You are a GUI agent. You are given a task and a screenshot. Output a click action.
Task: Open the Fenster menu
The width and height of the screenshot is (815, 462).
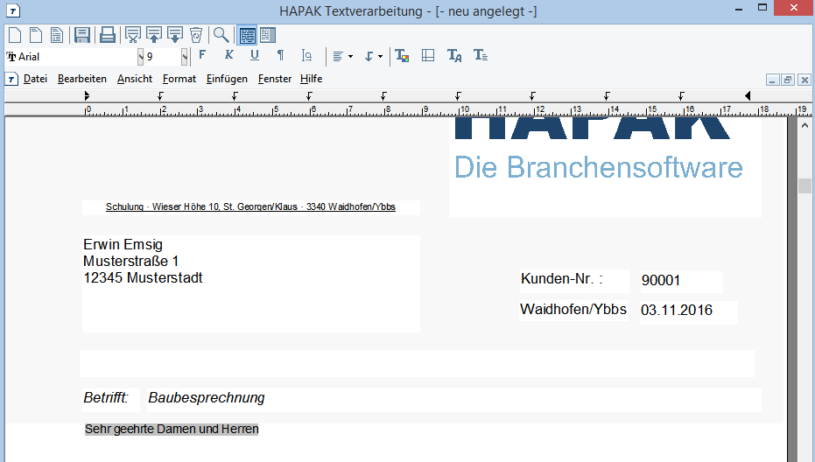point(274,79)
